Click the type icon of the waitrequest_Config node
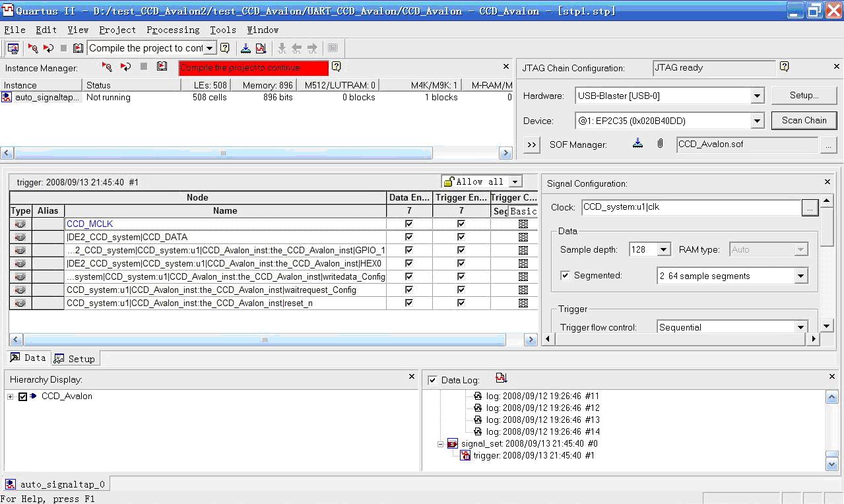 tap(20, 290)
